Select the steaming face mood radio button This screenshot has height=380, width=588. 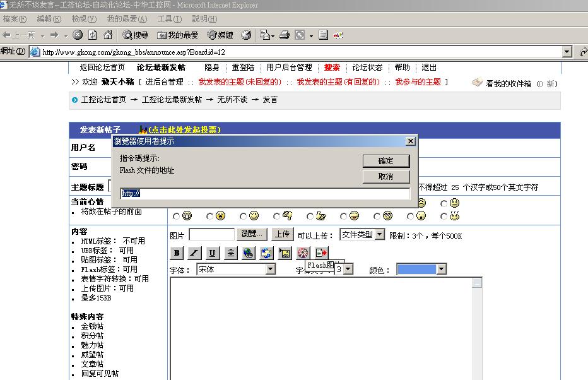(444, 217)
